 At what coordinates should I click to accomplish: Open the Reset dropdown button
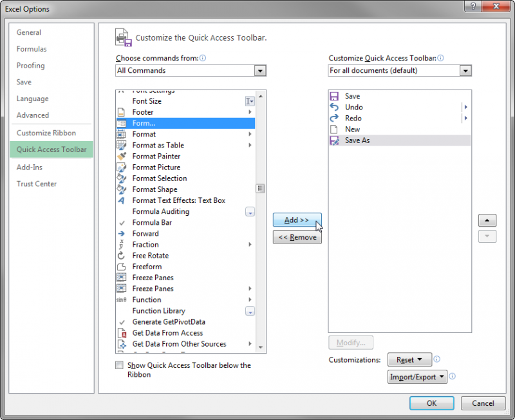[409, 359]
